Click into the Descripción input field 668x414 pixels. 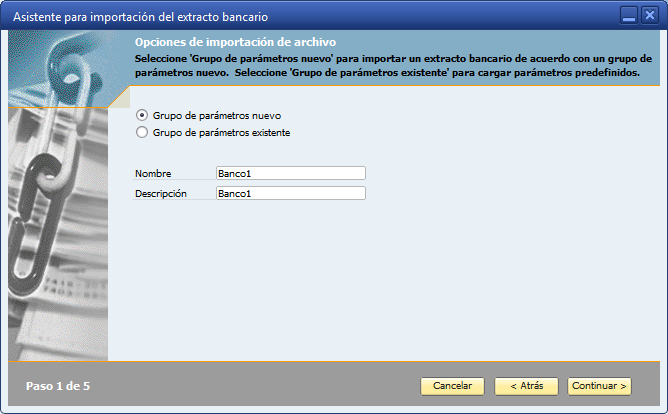[290, 193]
